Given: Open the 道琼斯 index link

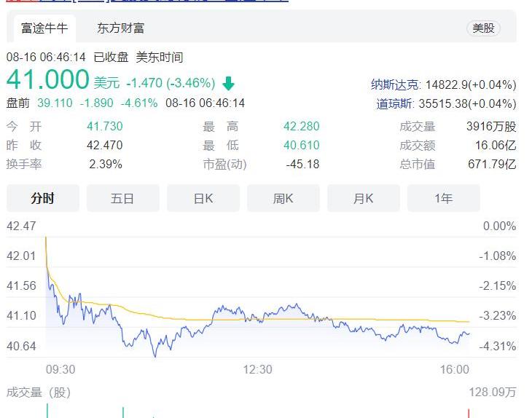Looking at the screenshot, I should click(x=394, y=103).
